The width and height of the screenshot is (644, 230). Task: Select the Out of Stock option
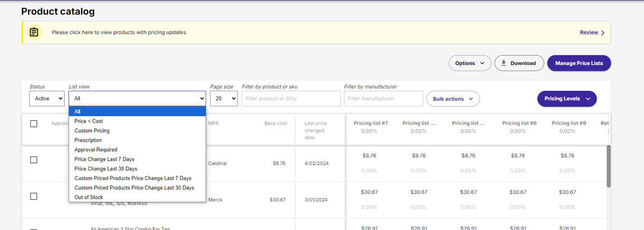137,197
